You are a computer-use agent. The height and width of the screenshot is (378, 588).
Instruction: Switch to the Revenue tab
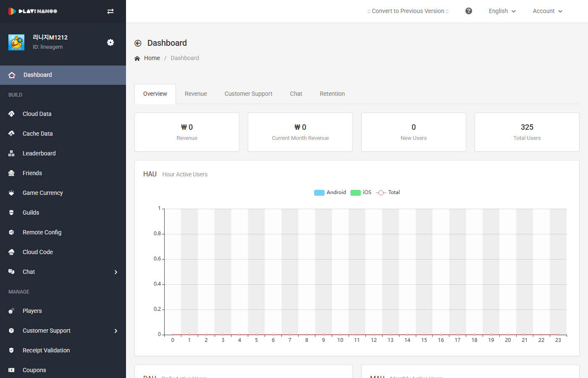click(196, 94)
